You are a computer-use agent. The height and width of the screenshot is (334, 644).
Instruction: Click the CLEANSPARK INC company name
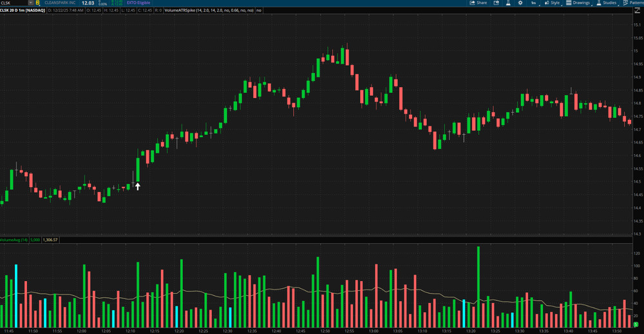point(60,3)
